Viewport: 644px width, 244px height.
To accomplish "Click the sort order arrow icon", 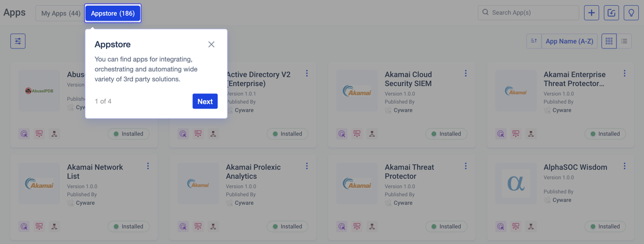I will (534, 41).
